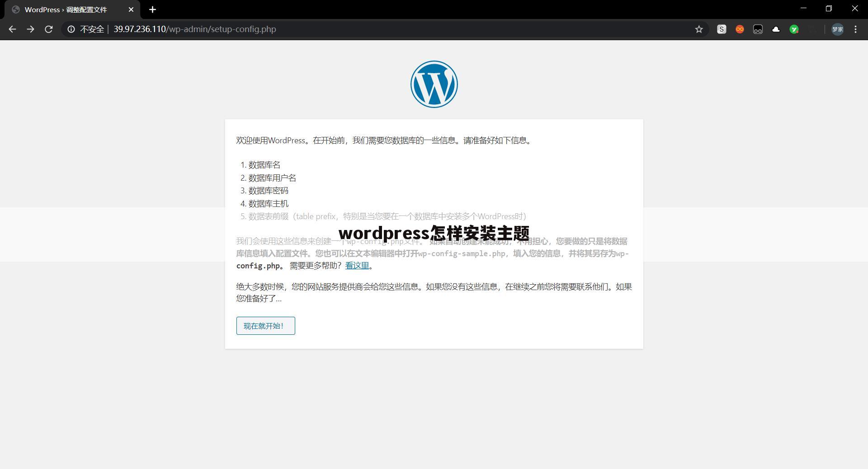Click the browser back navigation arrow
Viewport: 868px width, 469px height.
pyautogui.click(x=12, y=29)
